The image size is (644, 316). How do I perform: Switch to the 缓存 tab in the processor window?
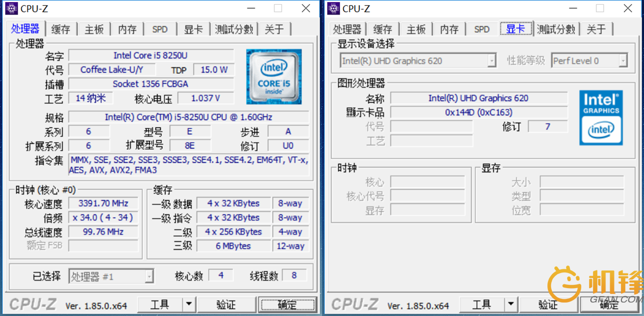click(x=61, y=30)
